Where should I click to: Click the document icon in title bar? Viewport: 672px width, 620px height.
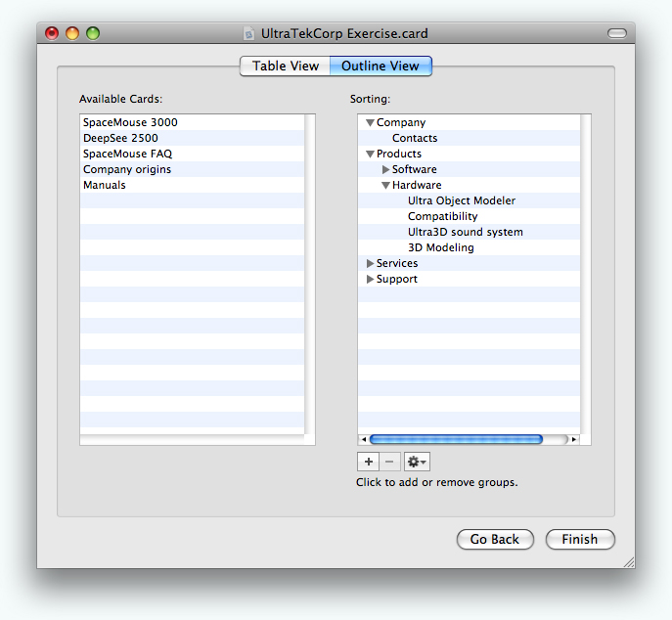click(x=250, y=33)
